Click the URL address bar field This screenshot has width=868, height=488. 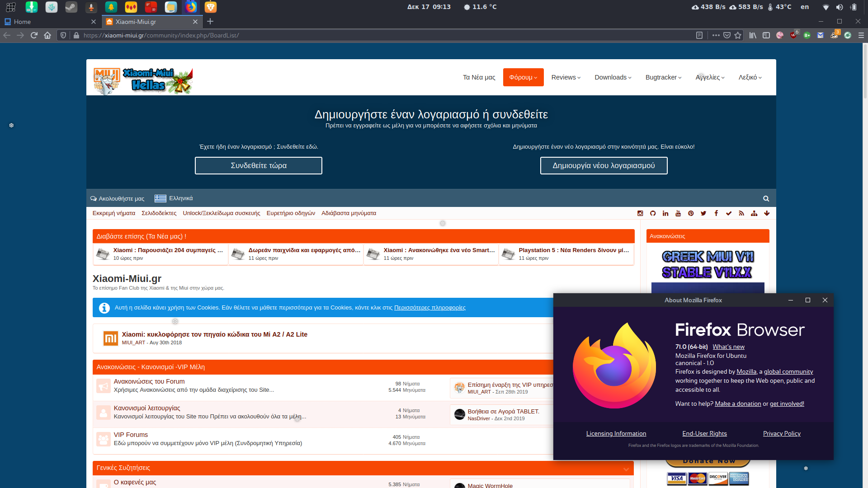coord(362,35)
